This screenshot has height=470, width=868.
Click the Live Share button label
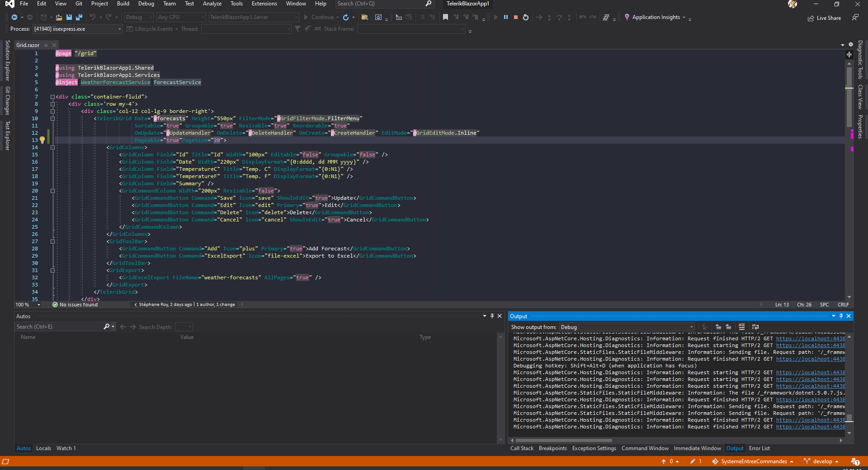(x=829, y=18)
